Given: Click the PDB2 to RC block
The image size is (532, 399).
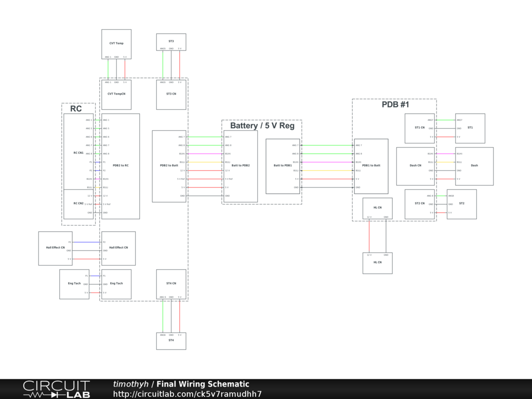Looking at the screenshot, I should tap(121, 165).
